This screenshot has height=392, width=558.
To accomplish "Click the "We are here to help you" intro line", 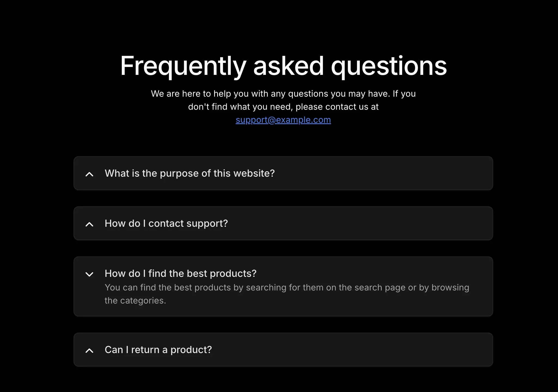I will pos(283,94).
